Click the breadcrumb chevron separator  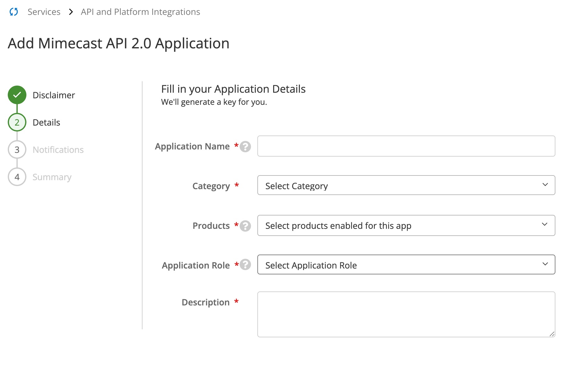(71, 12)
